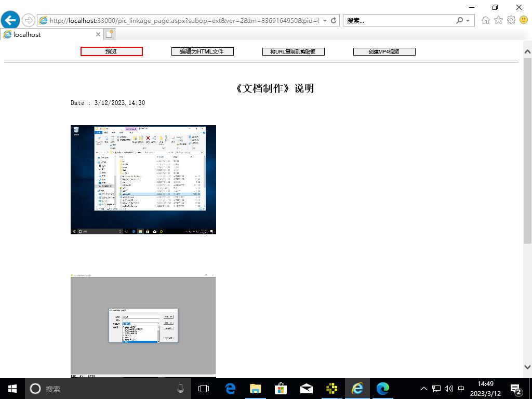532x399 pixels.
Task: Open favorites with the star icon
Action: pyautogui.click(x=498, y=20)
